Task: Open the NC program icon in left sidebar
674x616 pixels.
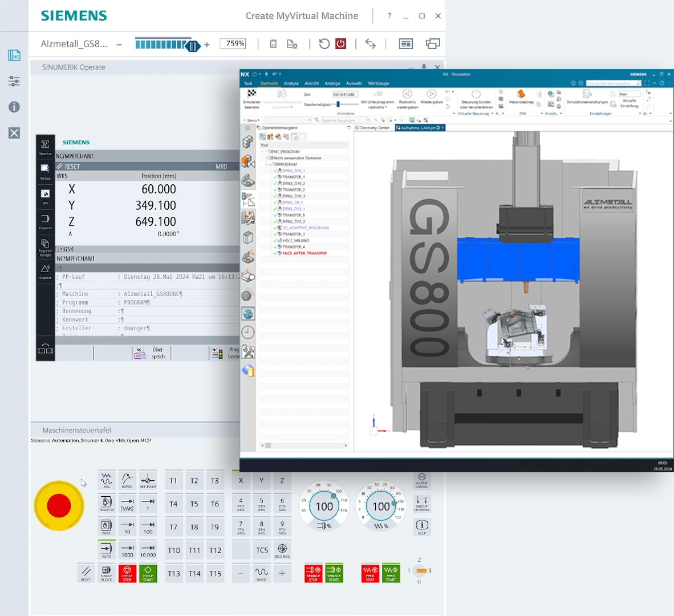Action: point(14,55)
